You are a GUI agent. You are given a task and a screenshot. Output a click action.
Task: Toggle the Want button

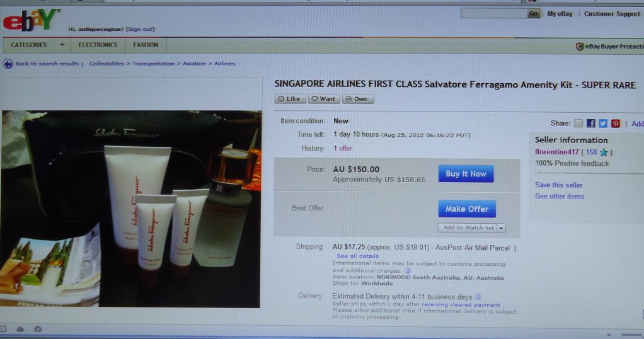pos(324,99)
